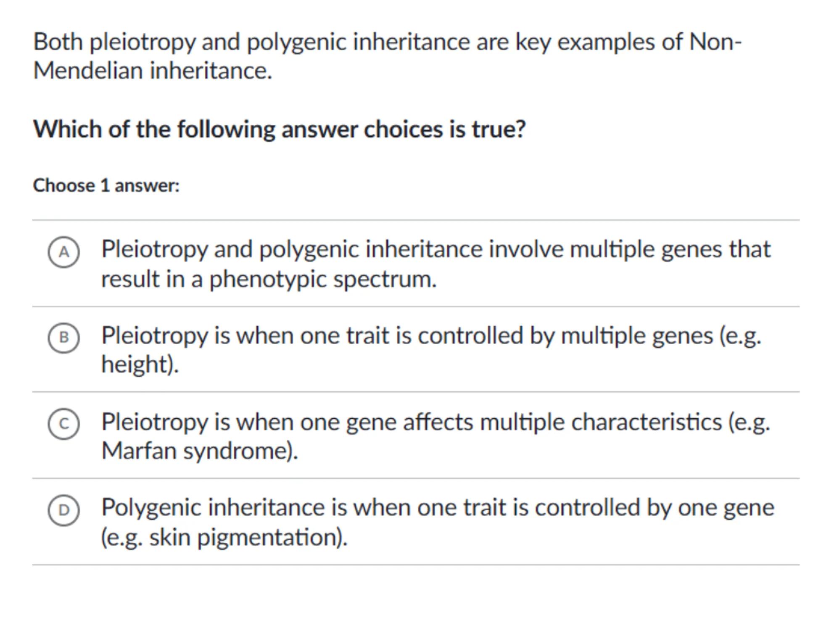Image resolution: width=826 pixels, height=644 pixels.
Task: Click the 'Choose 1 answer:' label
Action: tap(106, 185)
